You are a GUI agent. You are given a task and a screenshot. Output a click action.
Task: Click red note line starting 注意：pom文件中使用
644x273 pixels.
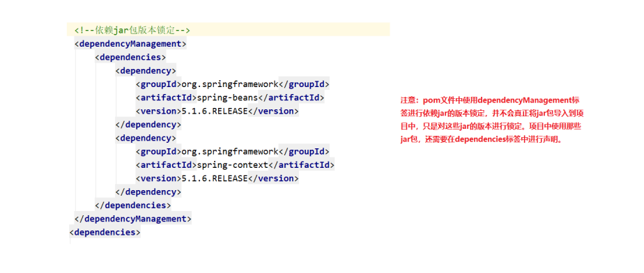[491, 100]
